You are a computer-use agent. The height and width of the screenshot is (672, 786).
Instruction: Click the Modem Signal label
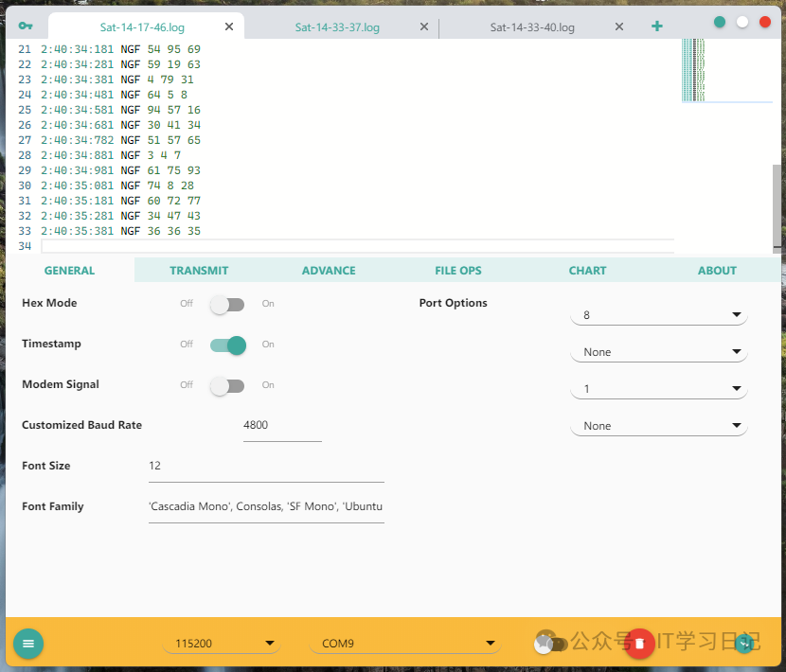click(x=61, y=384)
